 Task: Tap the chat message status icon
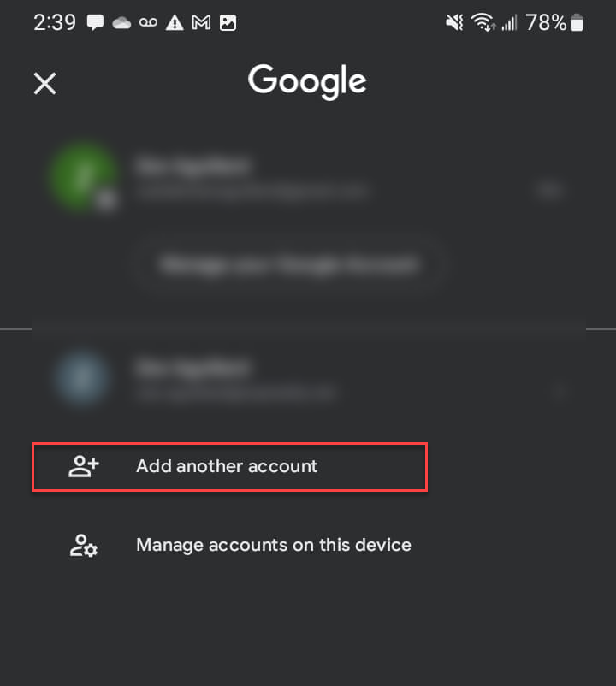pos(95,22)
